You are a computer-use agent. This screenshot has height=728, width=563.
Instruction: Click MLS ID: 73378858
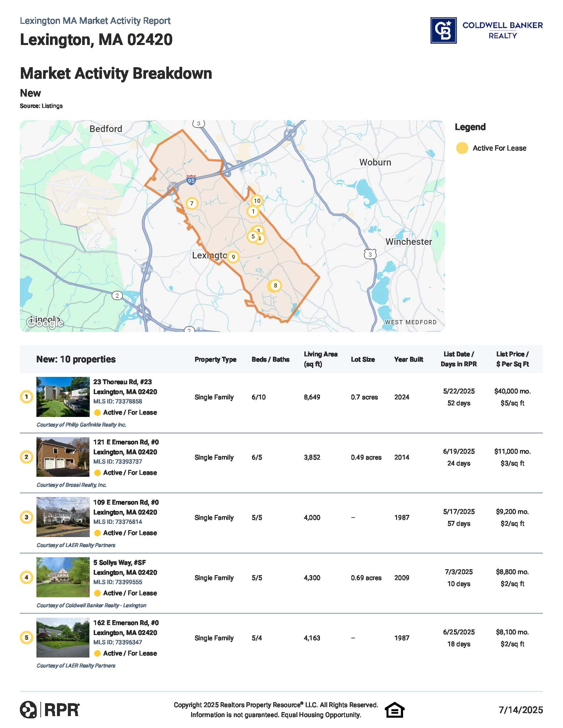(118, 402)
